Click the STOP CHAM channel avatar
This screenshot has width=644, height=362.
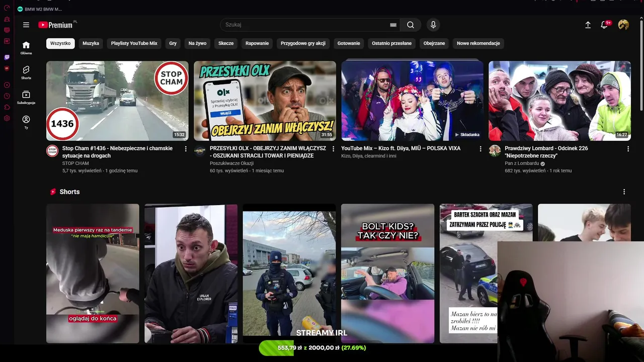pyautogui.click(x=52, y=151)
